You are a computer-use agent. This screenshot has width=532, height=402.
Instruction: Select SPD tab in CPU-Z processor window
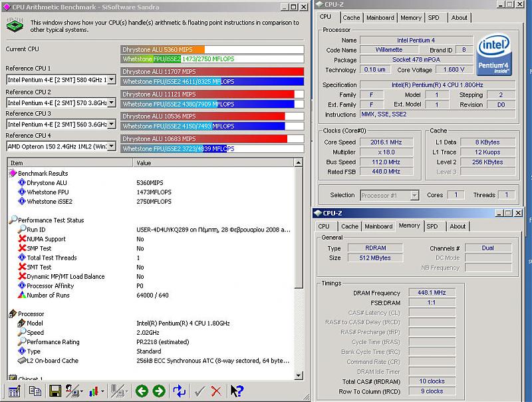coord(434,18)
